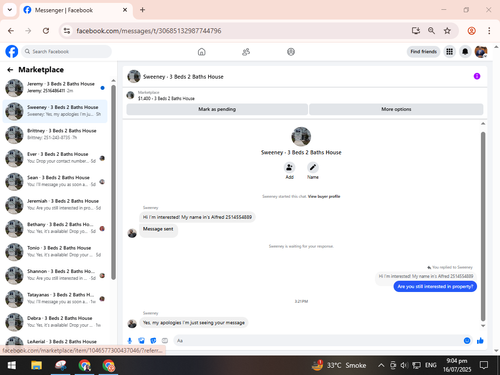The height and width of the screenshot is (375, 500).
Task: Click the weather widget 33°C Smoke
Action: 339,365
